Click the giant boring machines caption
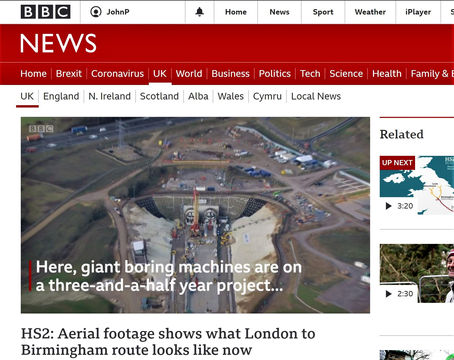This screenshot has width=454, height=360. point(169,276)
